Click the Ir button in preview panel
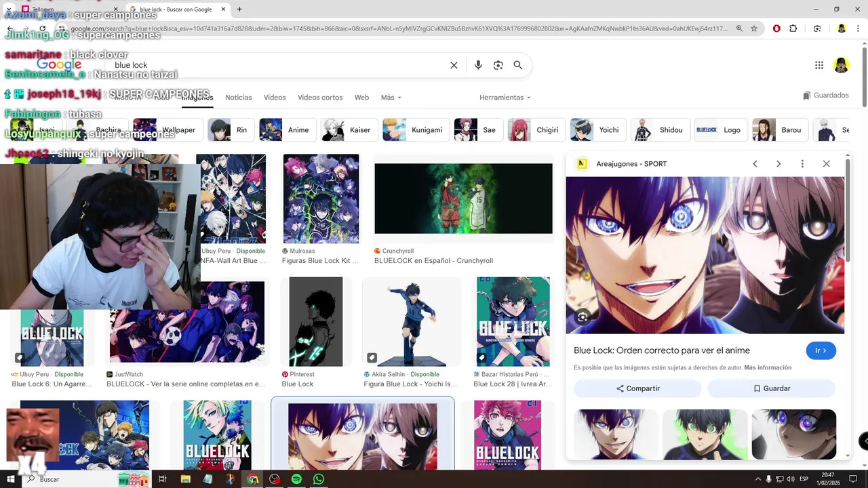The width and height of the screenshot is (868, 488). [x=821, y=350]
